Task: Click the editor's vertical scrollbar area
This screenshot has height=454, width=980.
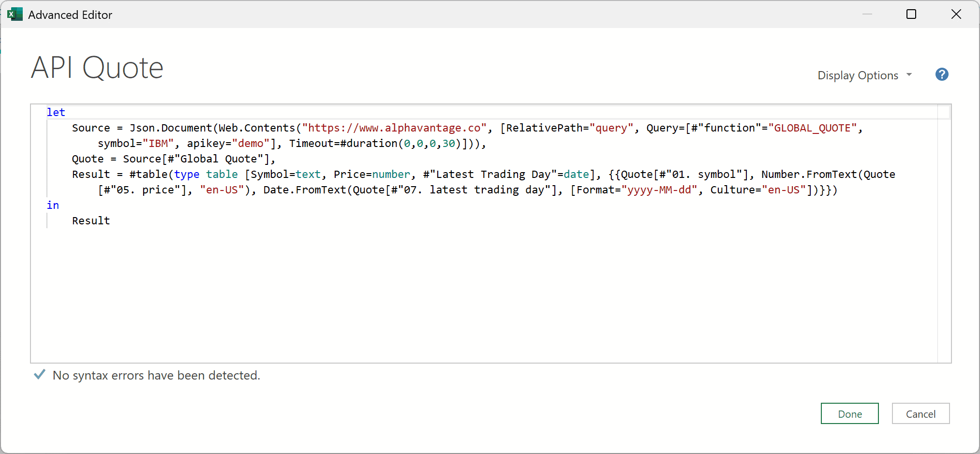Action: [944, 234]
